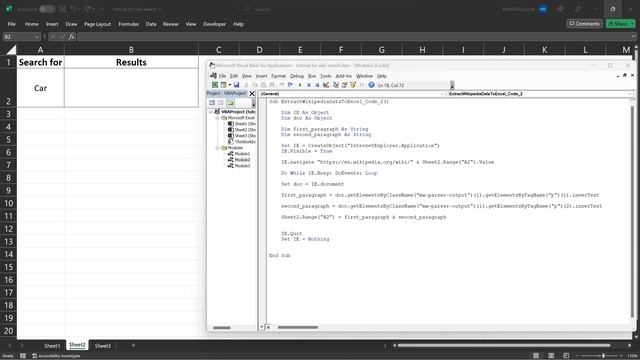Screen dimensions: 640x360
Task: Click the zoom slider in Excel status bar
Action: pyautogui.click(x=603, y=356)
